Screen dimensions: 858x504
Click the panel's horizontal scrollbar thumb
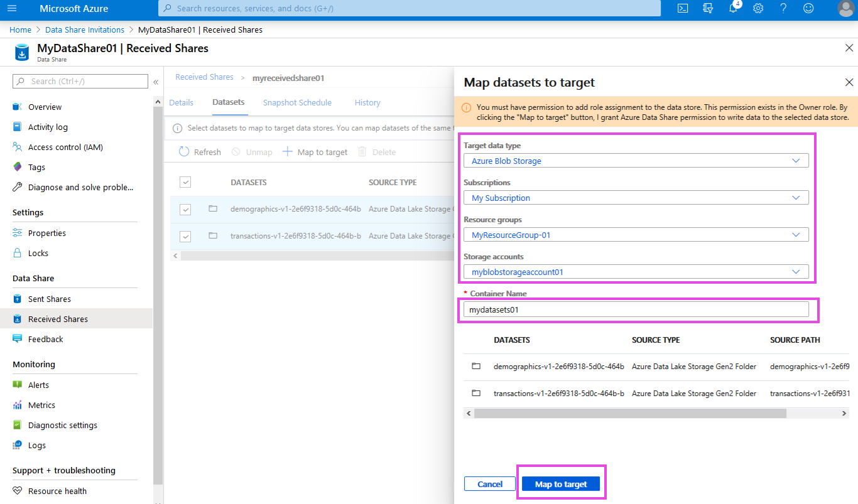point(630,414)
